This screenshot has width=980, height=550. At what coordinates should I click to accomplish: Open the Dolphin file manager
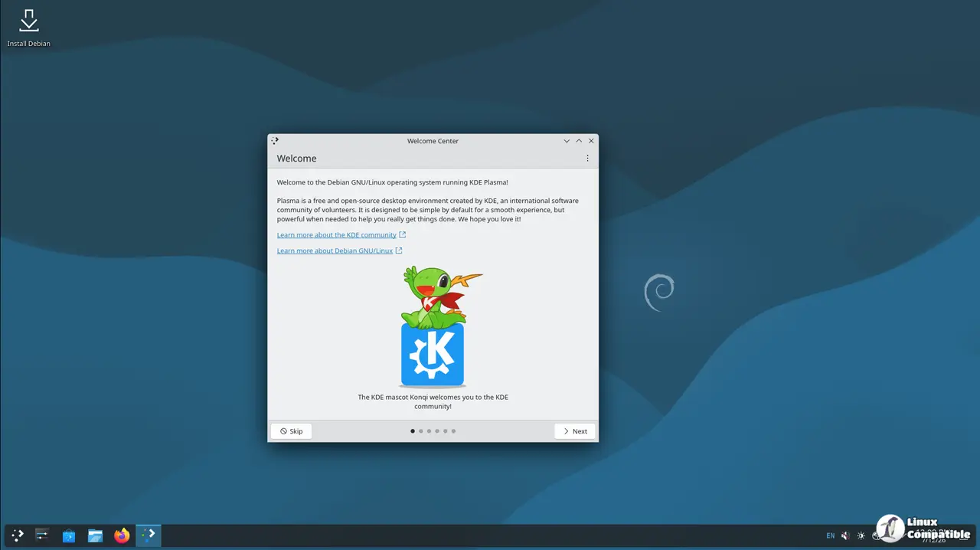tap(95, 535)
